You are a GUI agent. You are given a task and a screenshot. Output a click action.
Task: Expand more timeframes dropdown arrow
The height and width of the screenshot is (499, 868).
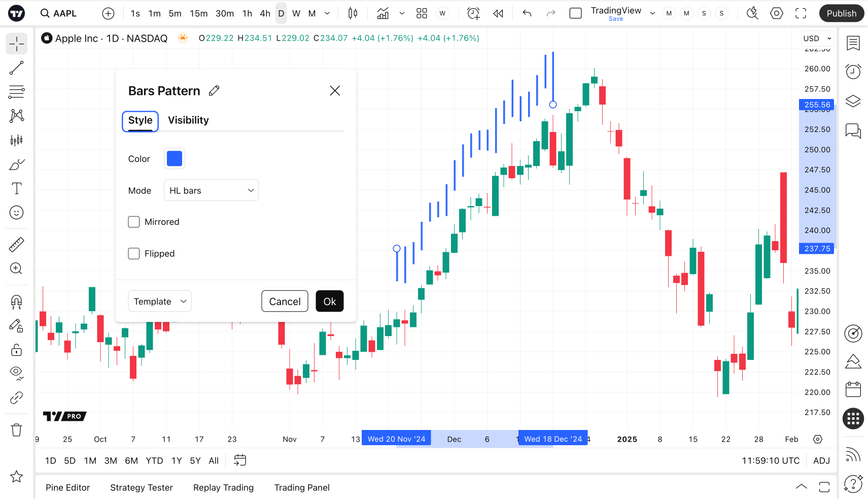click(x=327, y=13)
